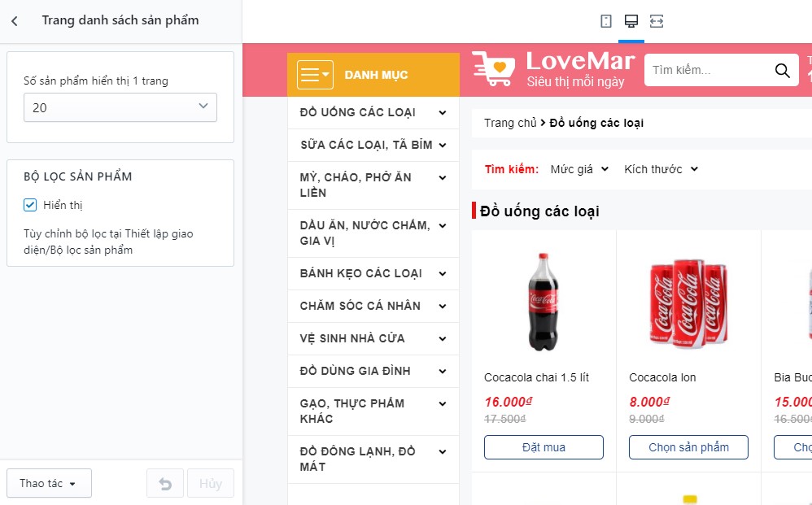Viewport: 812px width, 505px height.
Task: Expand the Chăm sóc cá nhân chevron
Action: (443, 307)
